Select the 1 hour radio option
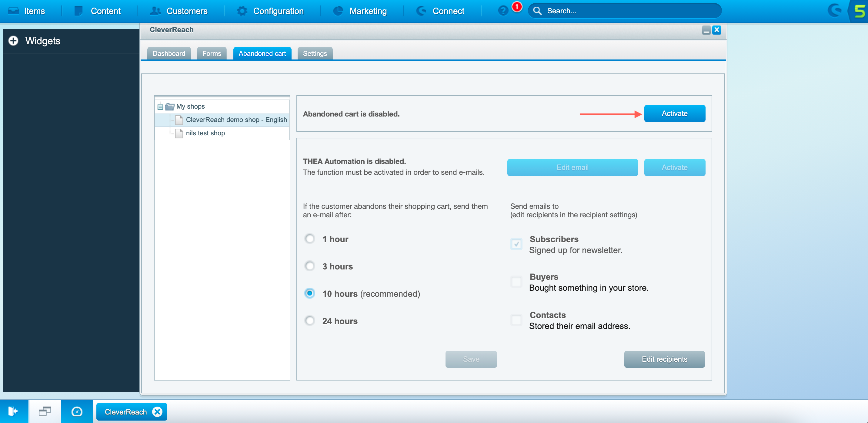 click(310, 239)
